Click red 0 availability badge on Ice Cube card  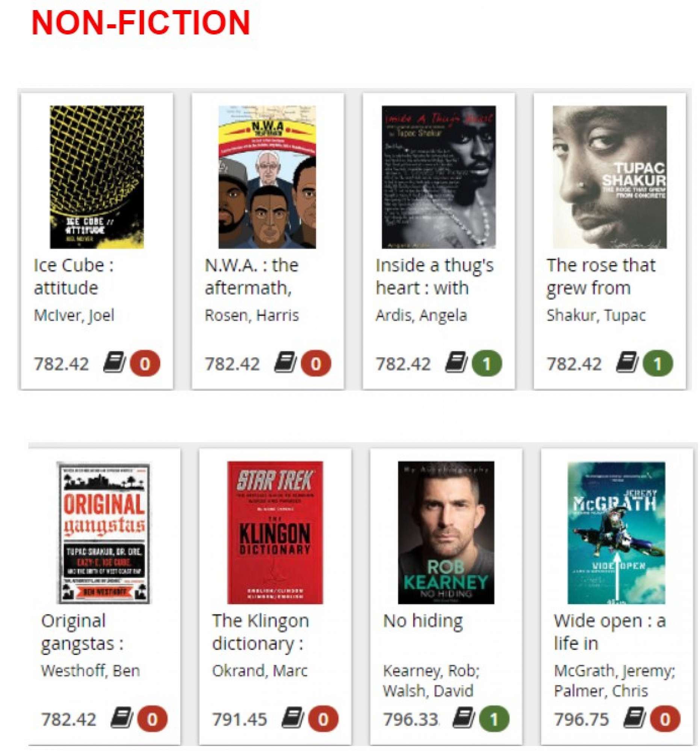click(145, 363)
